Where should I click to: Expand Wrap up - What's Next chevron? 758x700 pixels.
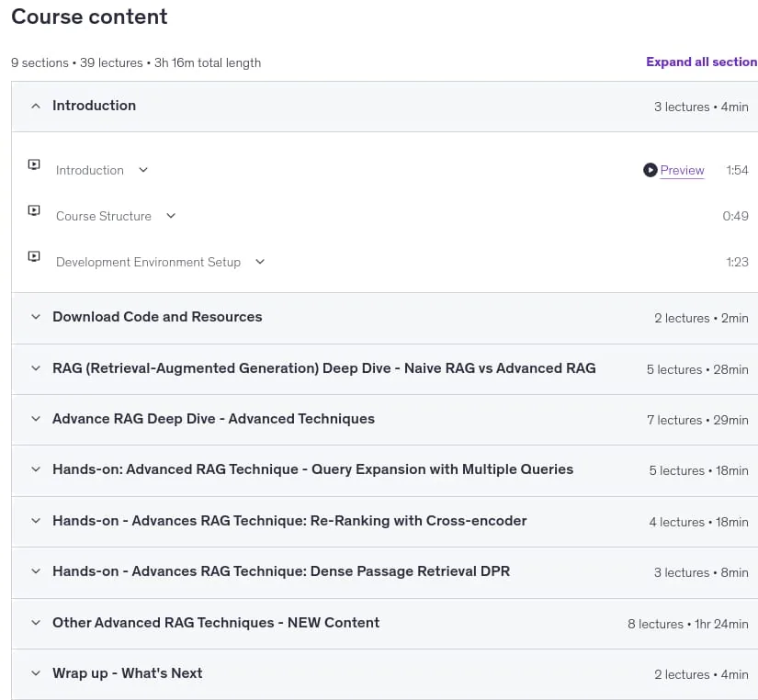[36, 673]
